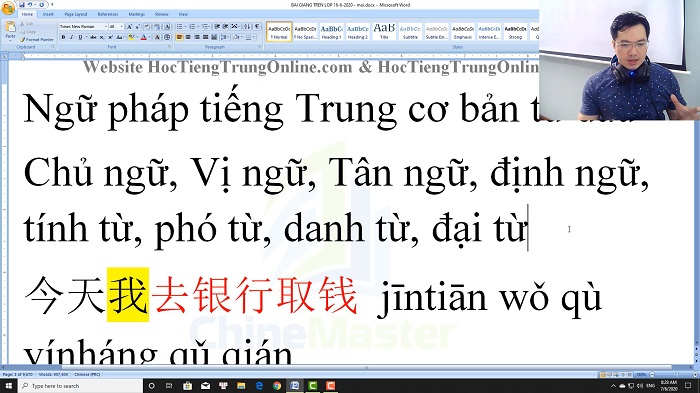Click the Format Painter icon
Screen dimensions: 700x393
(x=37, y=39)
